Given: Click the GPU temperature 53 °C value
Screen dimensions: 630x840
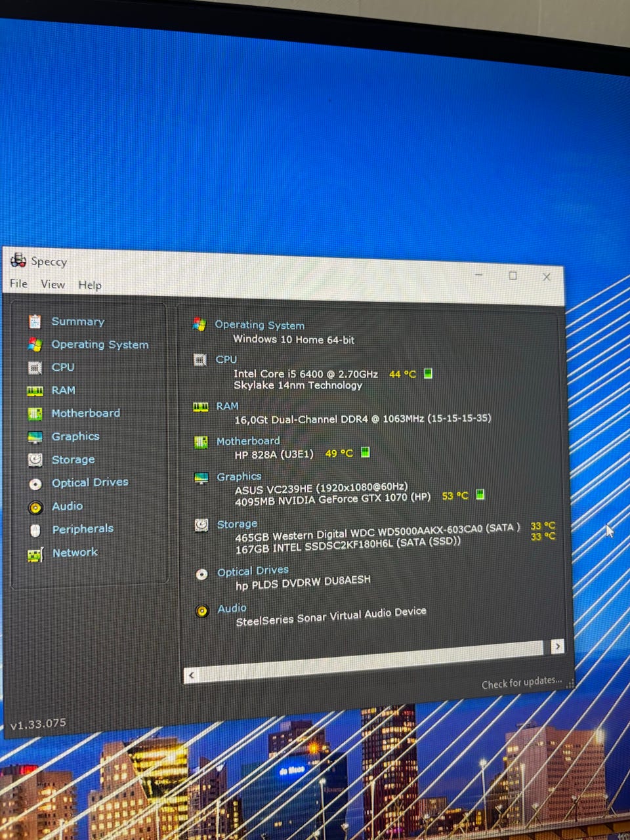Looking at the screenshot, I should (x=455, y=495).
